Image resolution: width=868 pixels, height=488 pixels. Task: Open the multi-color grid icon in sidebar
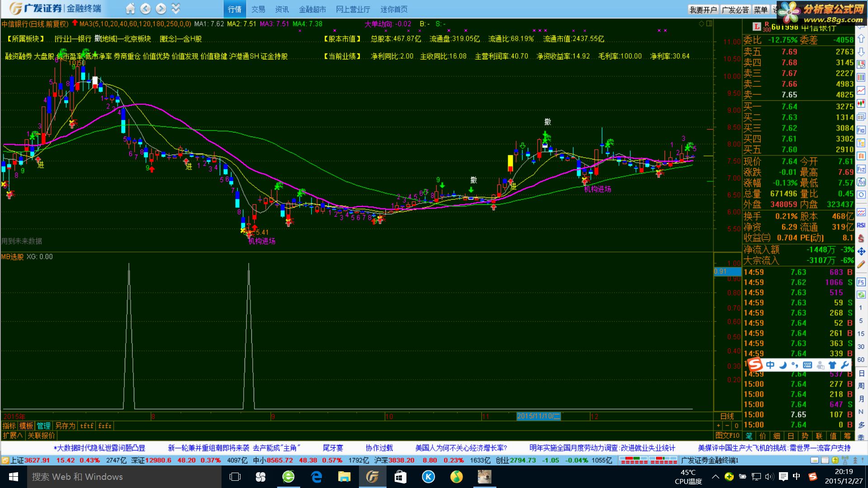(x=861, y=78)
